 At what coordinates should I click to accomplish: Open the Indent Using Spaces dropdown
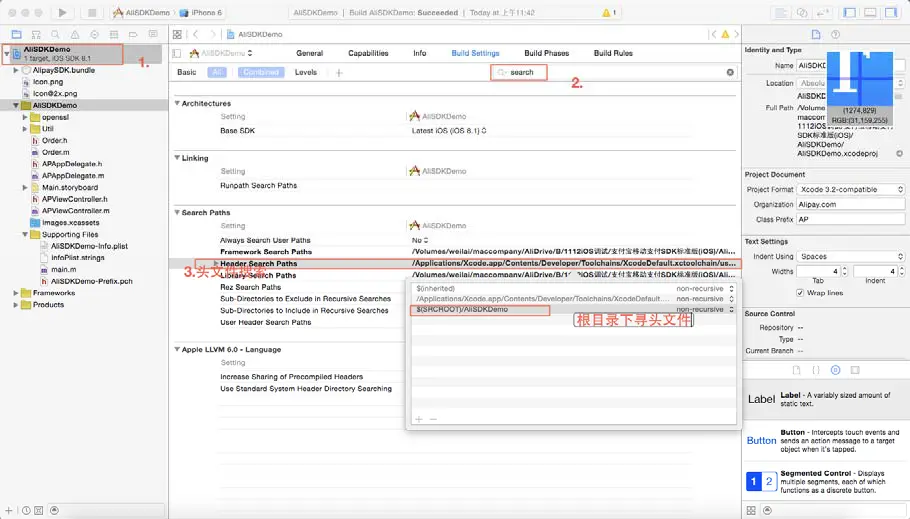[850, 256]
